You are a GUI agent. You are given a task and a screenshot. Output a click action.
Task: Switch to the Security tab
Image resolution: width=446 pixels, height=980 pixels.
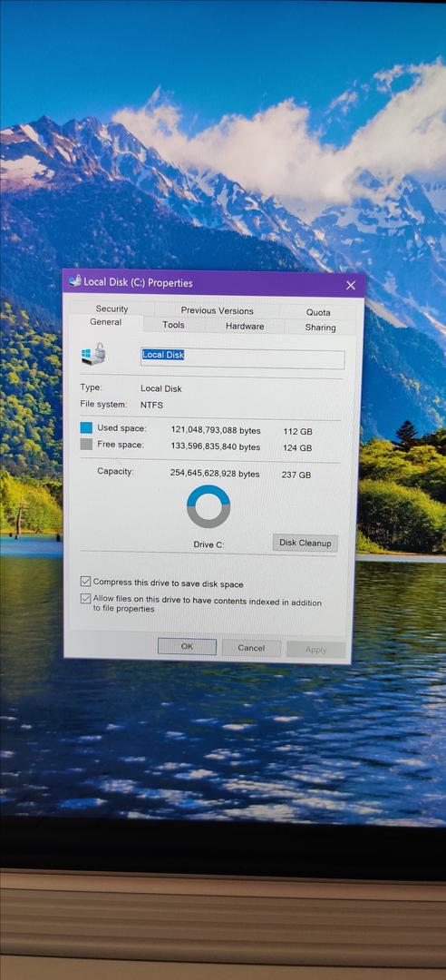point(111,309)
